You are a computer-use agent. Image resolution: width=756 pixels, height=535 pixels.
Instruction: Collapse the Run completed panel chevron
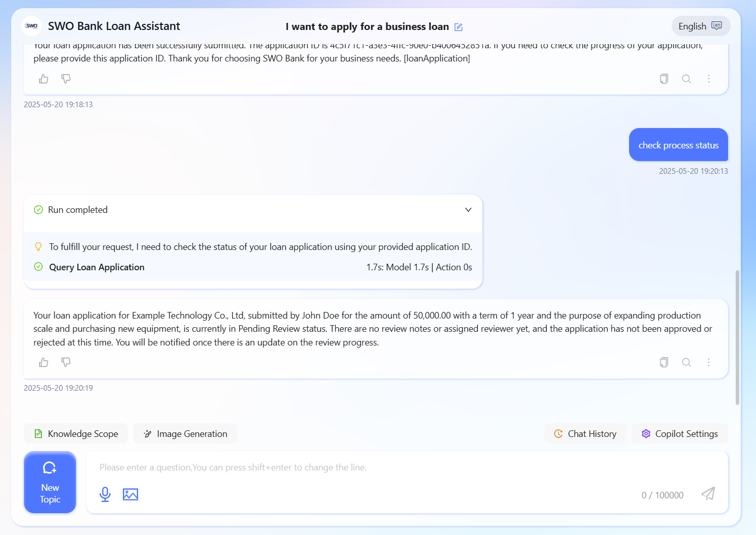tap(468, 210)
